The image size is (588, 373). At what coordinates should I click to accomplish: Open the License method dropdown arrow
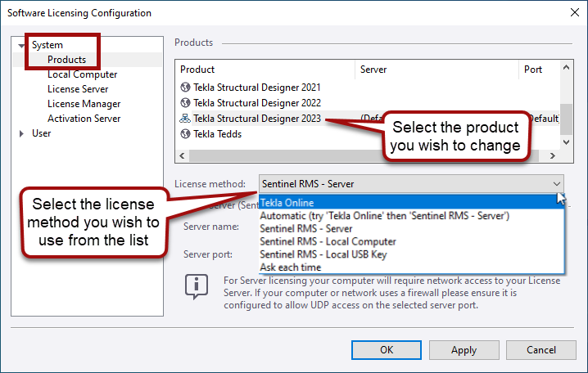[x=557, y=184]
